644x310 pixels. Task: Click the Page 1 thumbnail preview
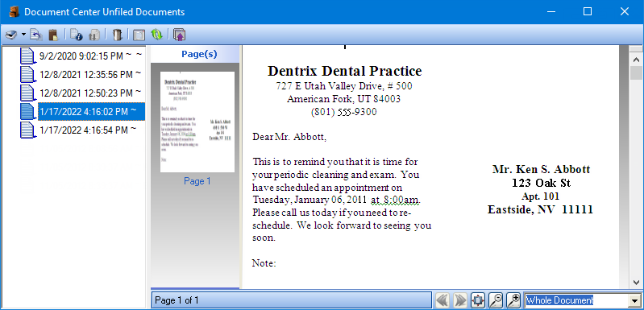[x=197, y=122]
